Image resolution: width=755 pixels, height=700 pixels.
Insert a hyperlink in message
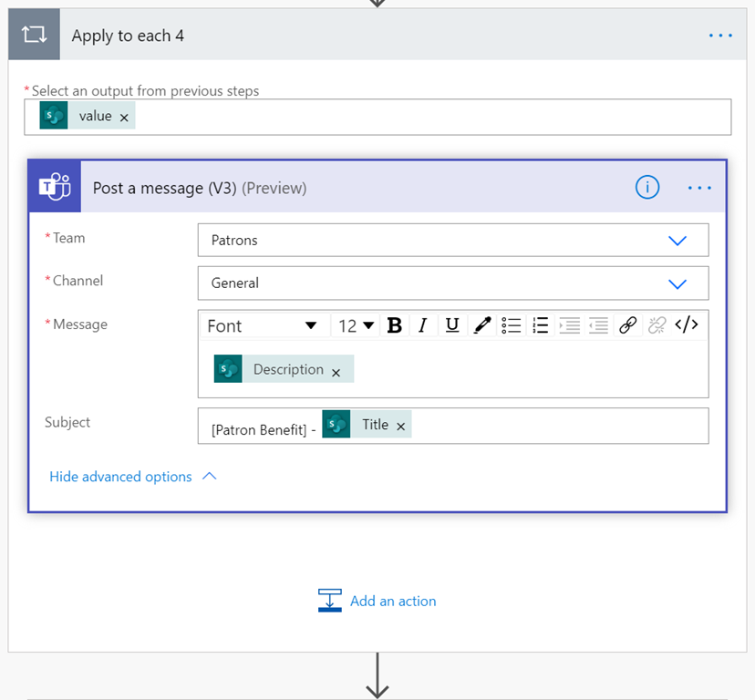click(627, 325)
